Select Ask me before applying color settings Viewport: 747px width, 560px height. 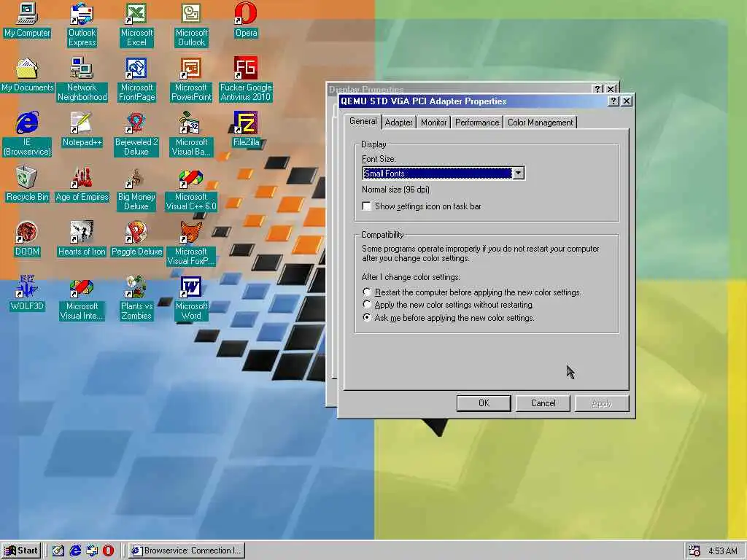(367, 317)
